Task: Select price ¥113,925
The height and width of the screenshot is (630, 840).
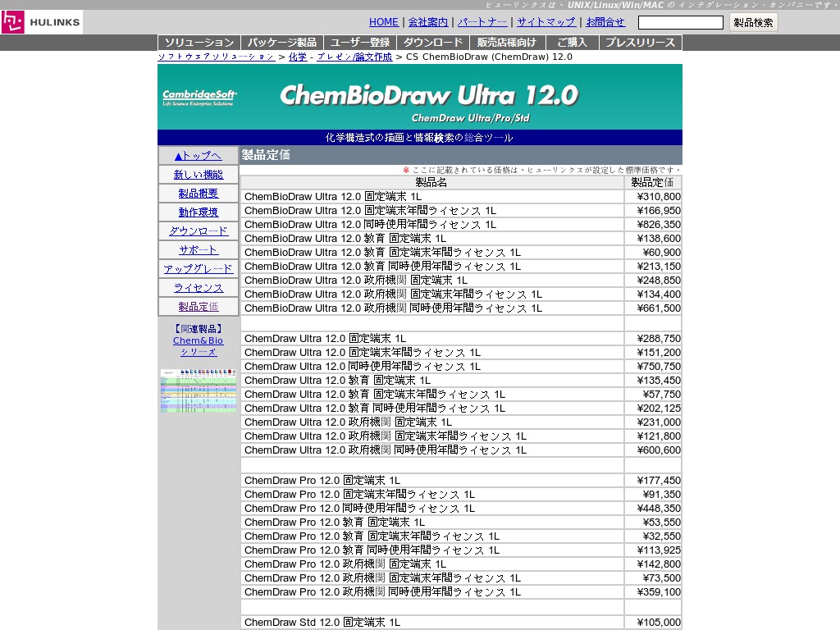Action: [659, 550]
